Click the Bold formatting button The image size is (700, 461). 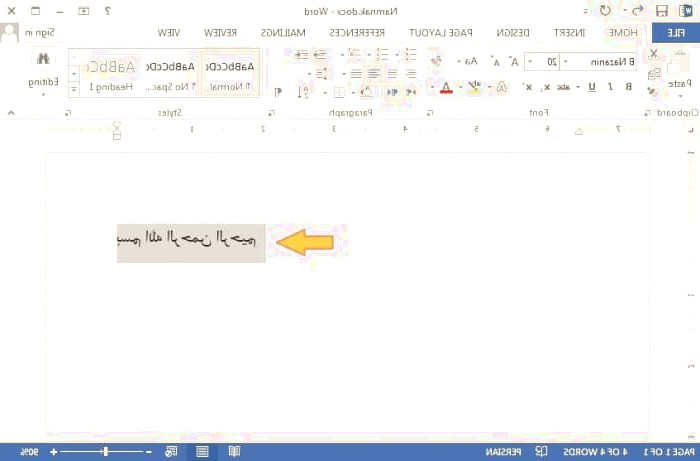627,87
